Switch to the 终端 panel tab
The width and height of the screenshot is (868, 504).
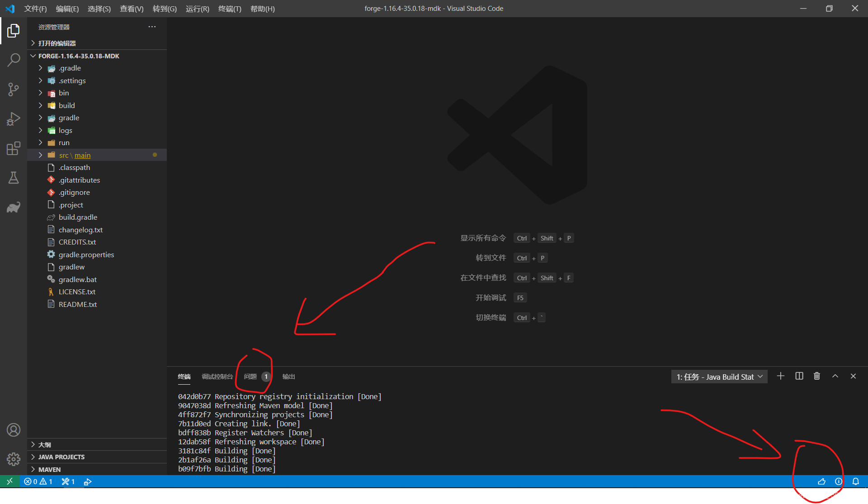coord(184,377)
